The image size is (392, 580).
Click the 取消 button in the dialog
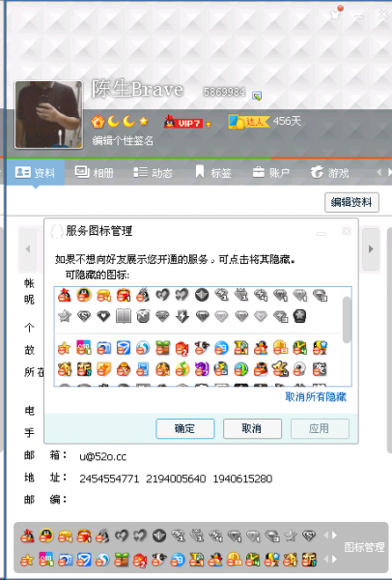click(252, 428)
